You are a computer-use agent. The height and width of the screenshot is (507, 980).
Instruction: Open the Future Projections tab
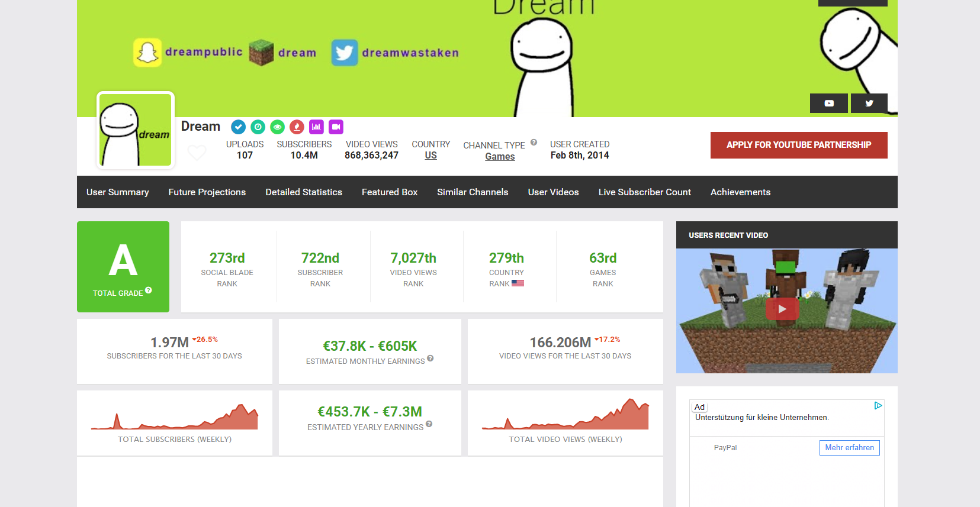click(x=207, y=192)
